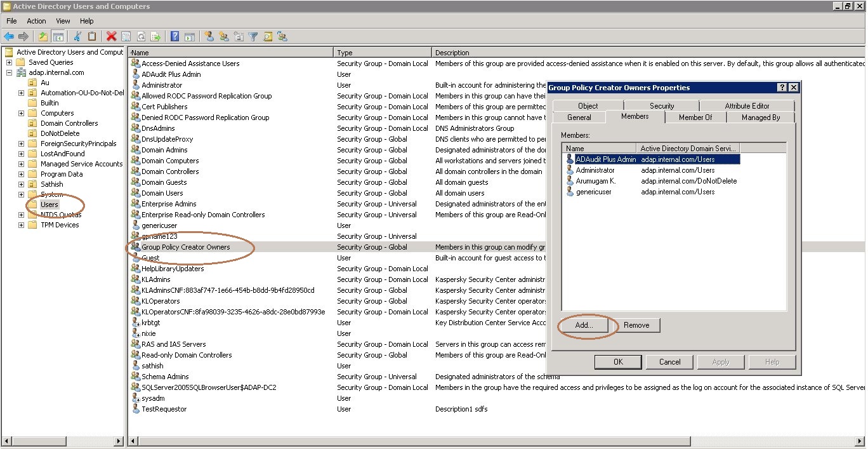Viewport: 868px width, 449px height.
Task: Click the Up one level folder icon
Action: (x=43, y=37)
